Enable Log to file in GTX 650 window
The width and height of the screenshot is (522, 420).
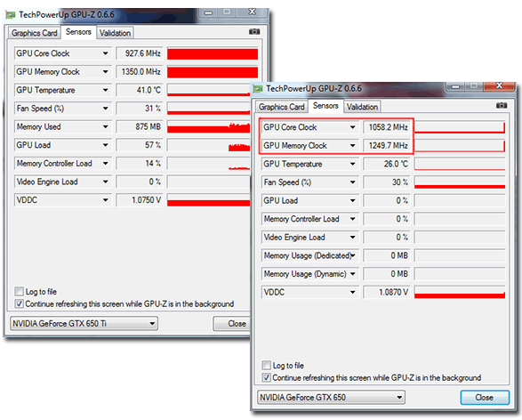(266, 366)
